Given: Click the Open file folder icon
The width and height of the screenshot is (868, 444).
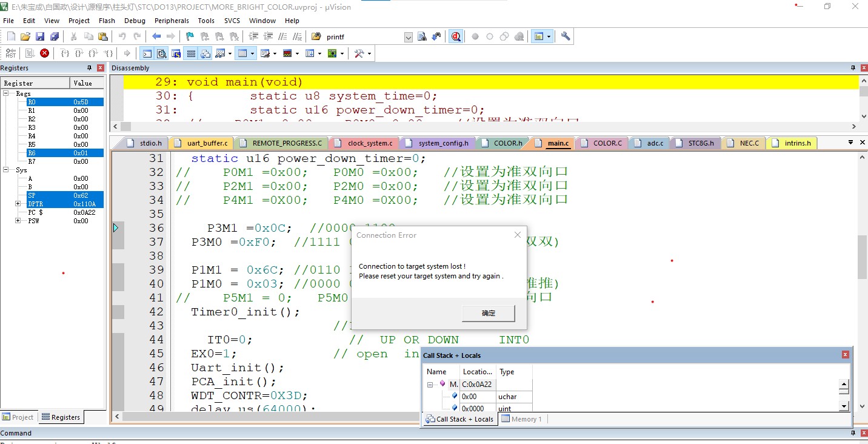Looking at the screenshot, I should 25,36.
